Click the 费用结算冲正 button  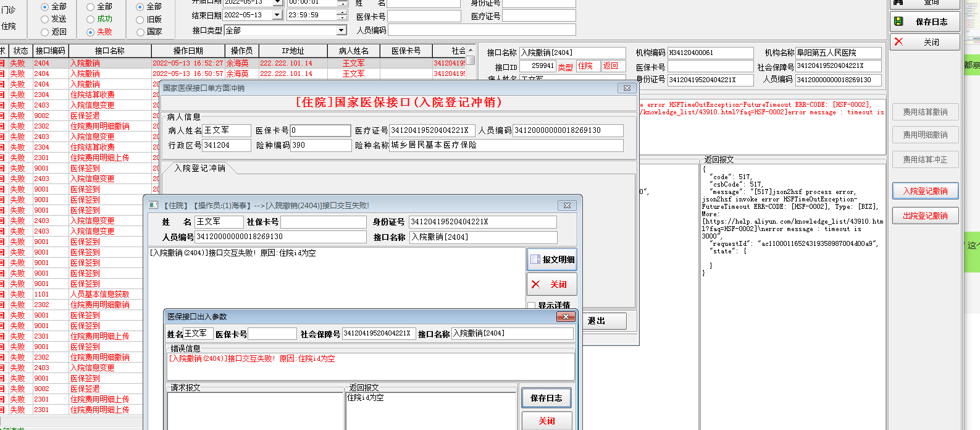point(925,159)
